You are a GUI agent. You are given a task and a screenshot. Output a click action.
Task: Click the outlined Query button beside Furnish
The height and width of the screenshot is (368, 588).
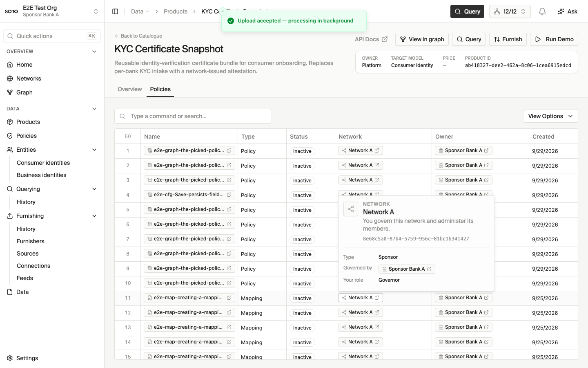(469, 39)
